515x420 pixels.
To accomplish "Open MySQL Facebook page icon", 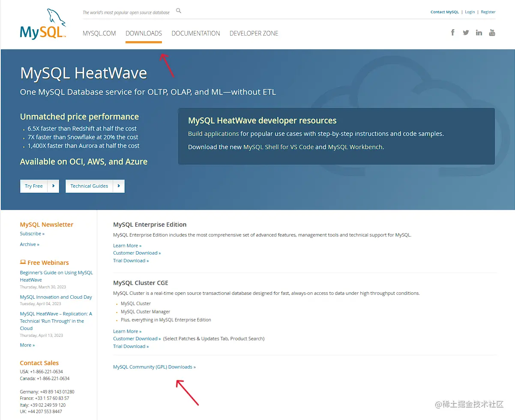I will pos(453,33).
